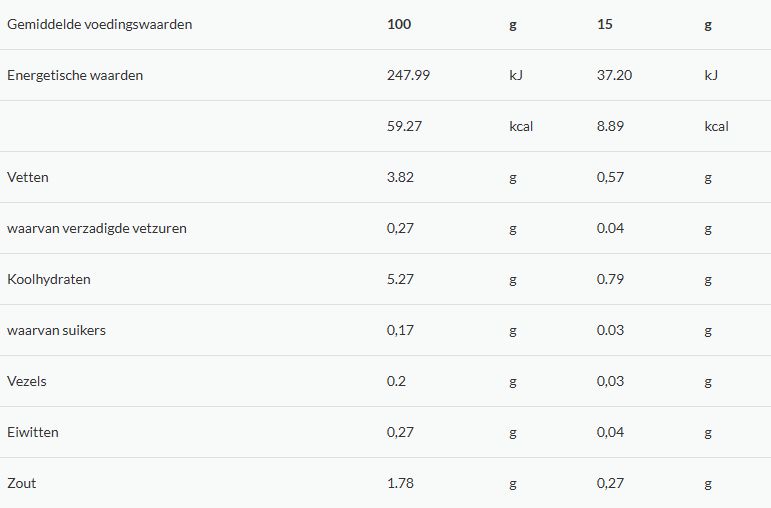Click the bold 15 column header
Screen dimensions: 771x508
[604, 25]
